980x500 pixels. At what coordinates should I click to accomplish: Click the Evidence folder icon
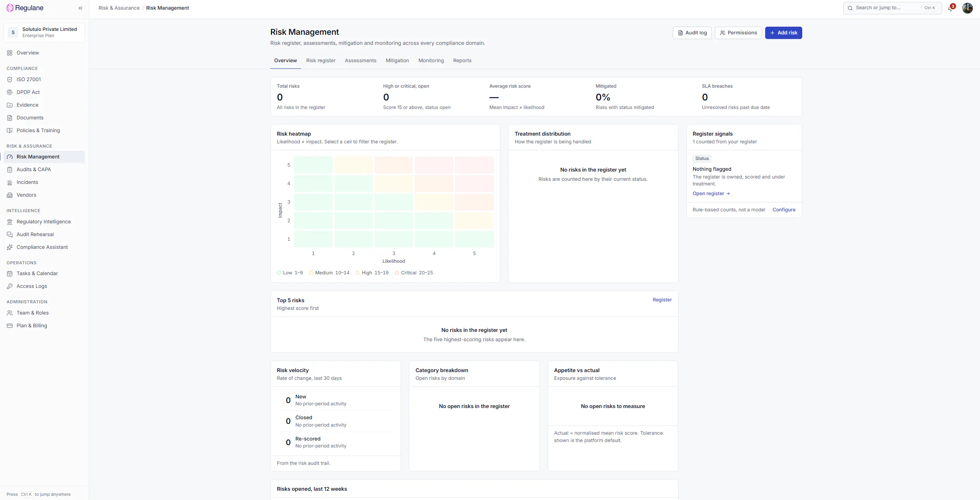10,105
